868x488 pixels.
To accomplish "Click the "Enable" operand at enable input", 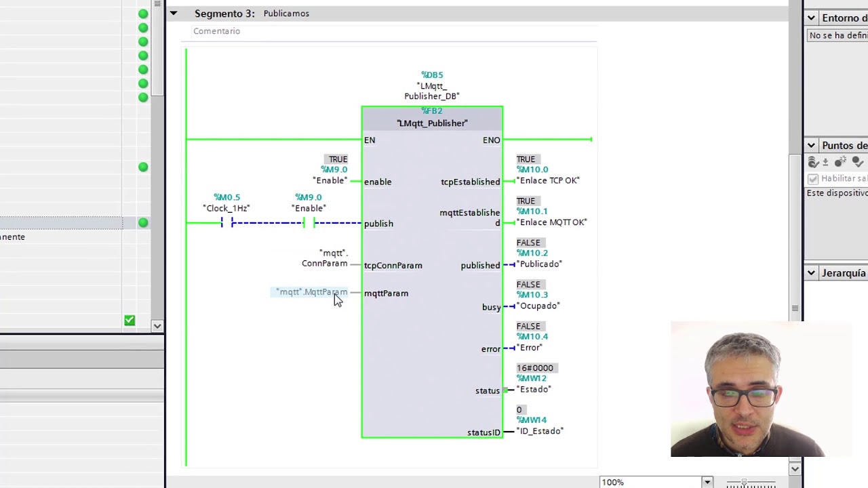I will coord(330,180).
